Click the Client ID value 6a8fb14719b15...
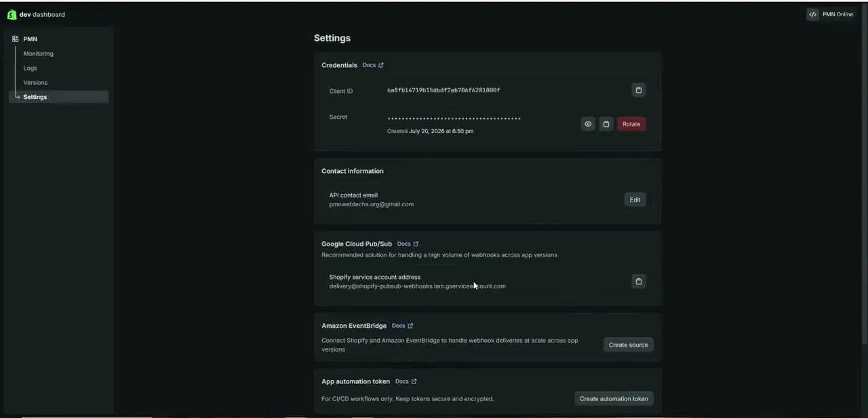This screenshot has width=868, height=418. pyautogui.click(x=443, y=90)
